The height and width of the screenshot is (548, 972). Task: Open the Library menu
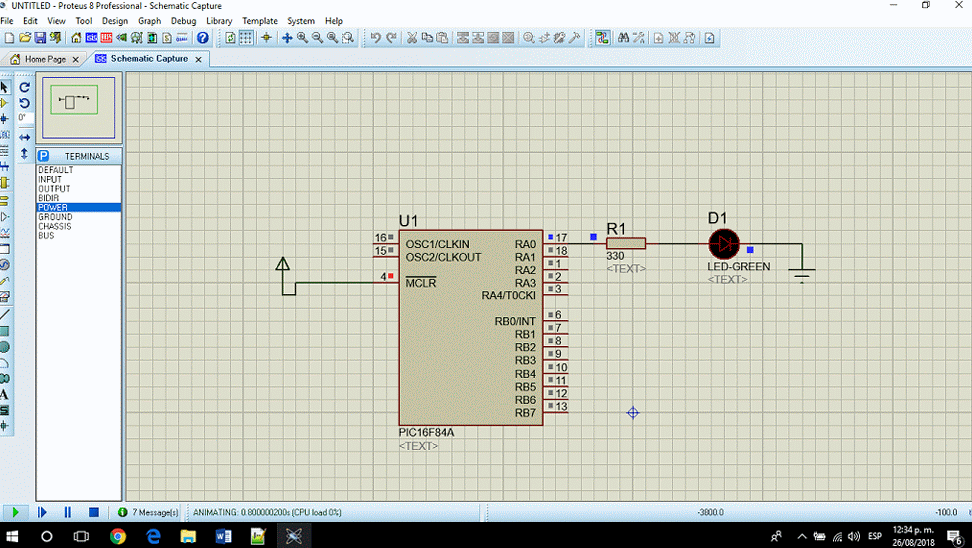pyautogui.click(x=219, y=21)
